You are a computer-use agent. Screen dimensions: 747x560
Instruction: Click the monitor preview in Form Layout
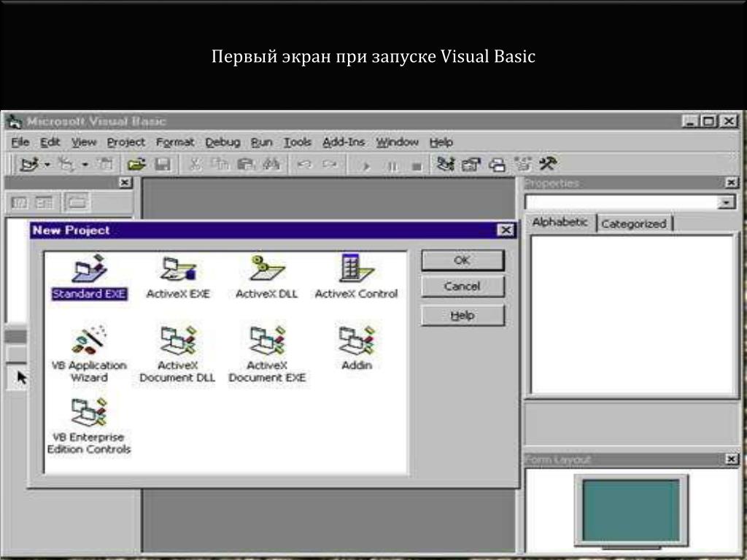(x=631, y=510)
